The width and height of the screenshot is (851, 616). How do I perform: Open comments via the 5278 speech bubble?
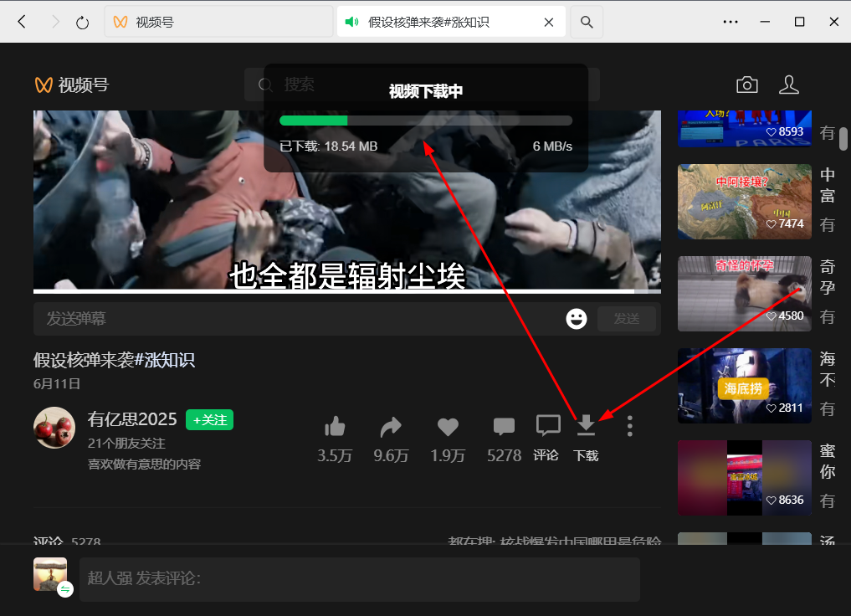[504, 427]
